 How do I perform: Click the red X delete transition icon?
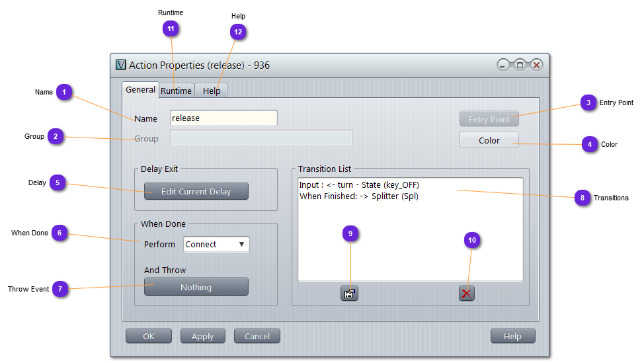(467, 293)
